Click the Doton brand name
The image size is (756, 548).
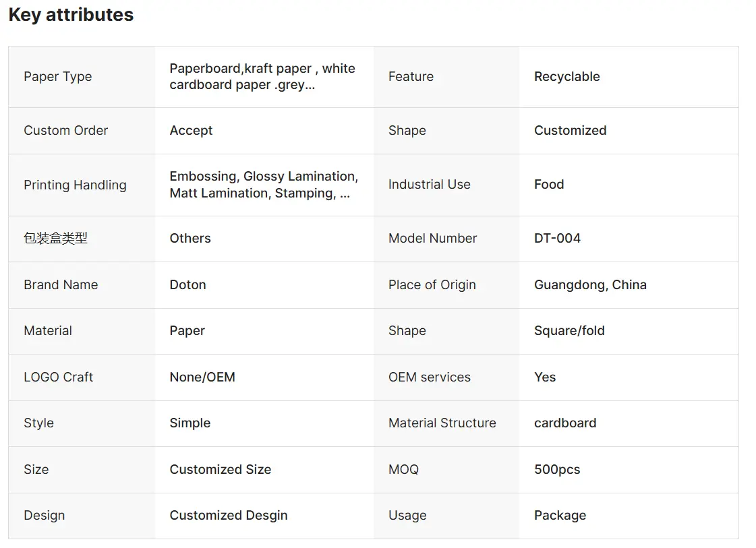(188, 285)
